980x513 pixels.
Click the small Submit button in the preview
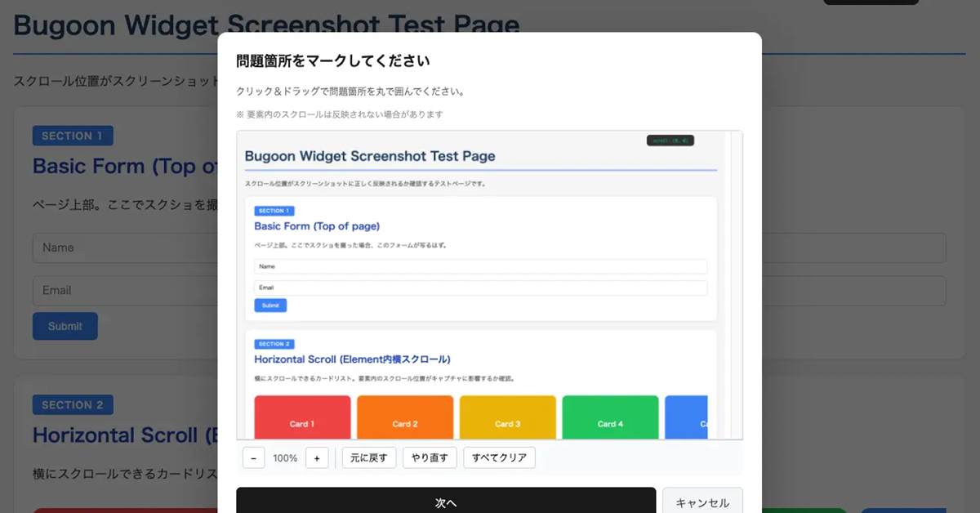click(x=270, y=306)
